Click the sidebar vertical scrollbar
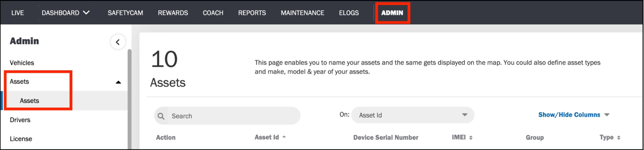This screenshot has width=644, height=150. click(x=129, y=99)
